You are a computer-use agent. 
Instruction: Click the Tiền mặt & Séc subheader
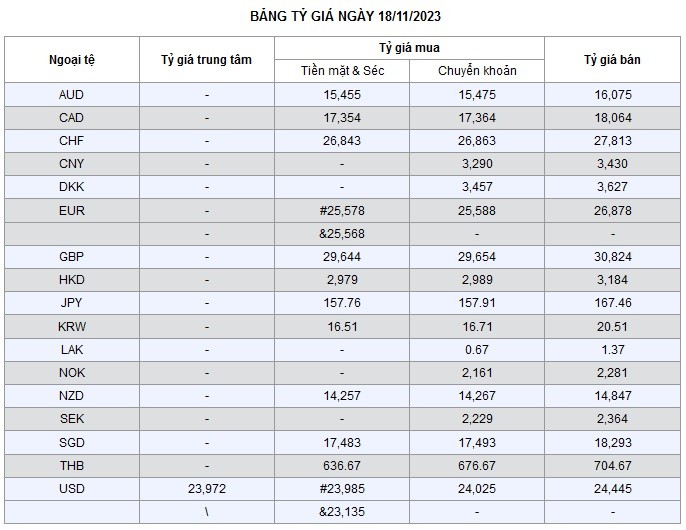(x=342, y=71)
